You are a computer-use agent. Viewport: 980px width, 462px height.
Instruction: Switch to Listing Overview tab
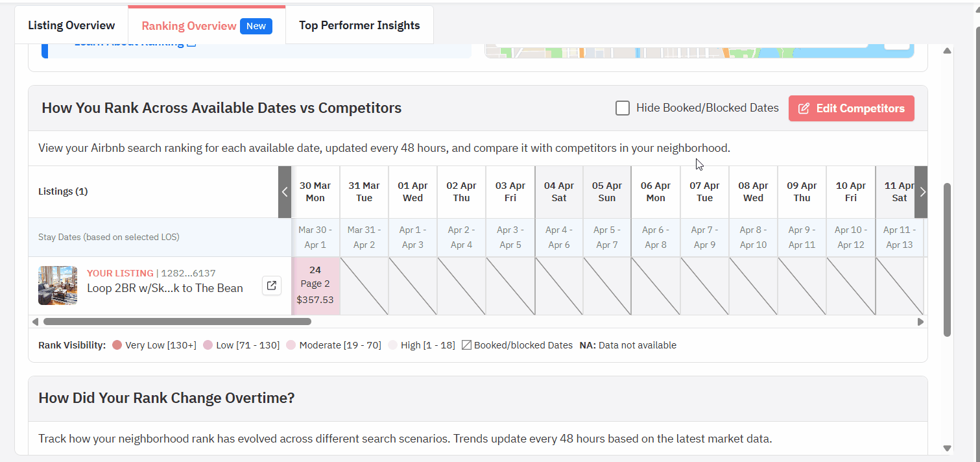(x=71, y=26)
